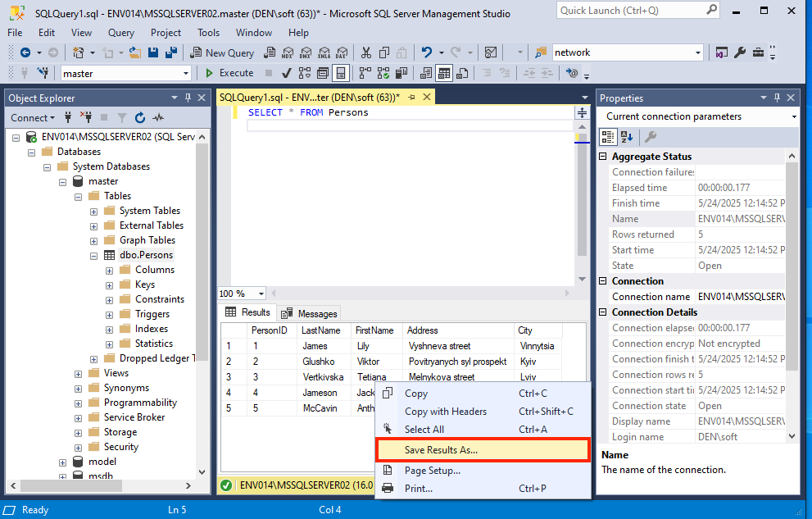This screenshot has height=519, width=812.
Task: Choose Print in the context menu
Action: (483, 489)
